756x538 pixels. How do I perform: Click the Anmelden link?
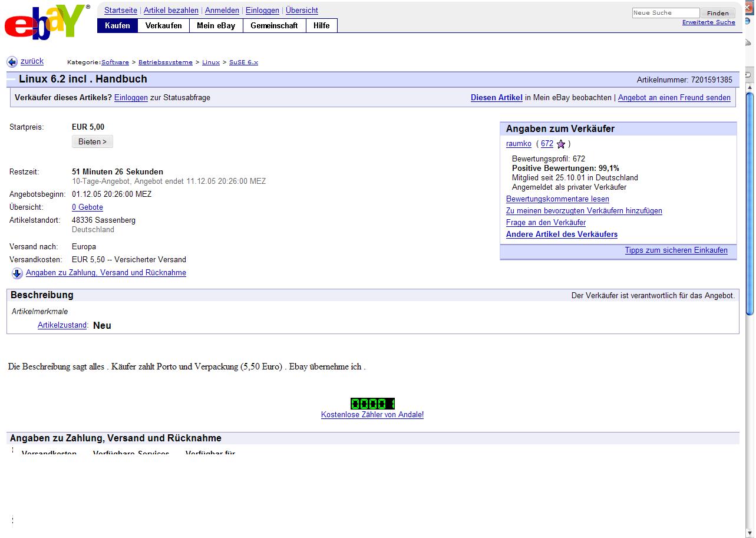click(x=222, y=11)
